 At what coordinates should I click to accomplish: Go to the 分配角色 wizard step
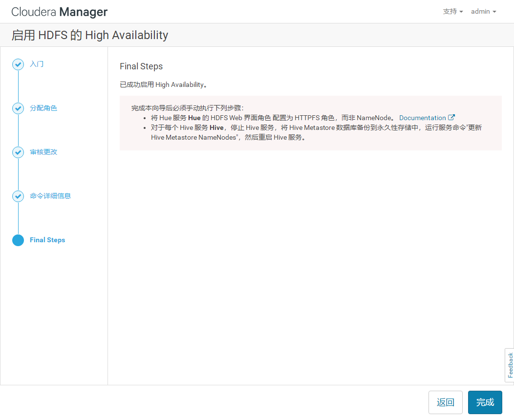pyautogui.click(x=43, y=108)
